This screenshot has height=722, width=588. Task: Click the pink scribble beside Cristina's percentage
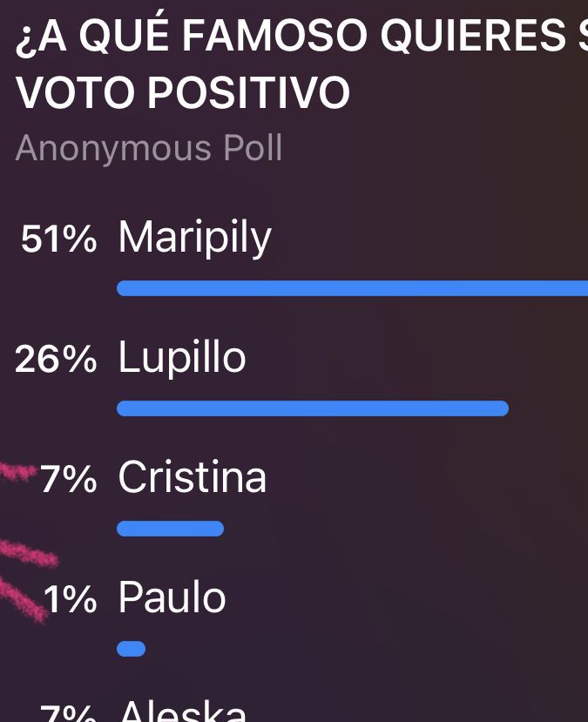tap(17, 475)
